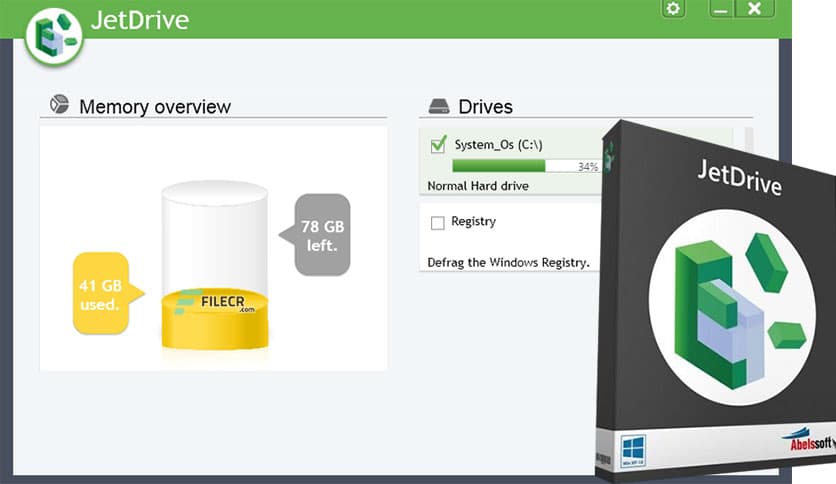
Task: Click the JetDrive logo in the title bar
Action: [54, 38]
